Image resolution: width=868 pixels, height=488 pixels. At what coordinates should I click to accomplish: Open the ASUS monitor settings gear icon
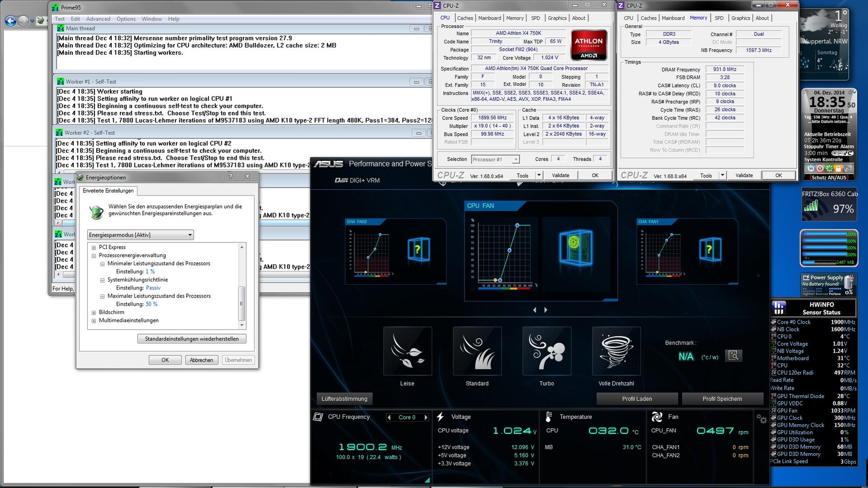point(762,419)
